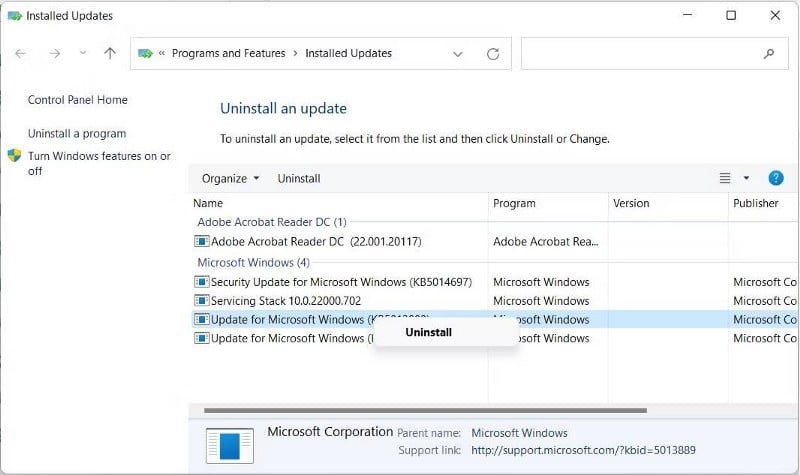The image size is (800, 475).
Task: Go up one level with the up arrow
Action: tap(110, 53)
